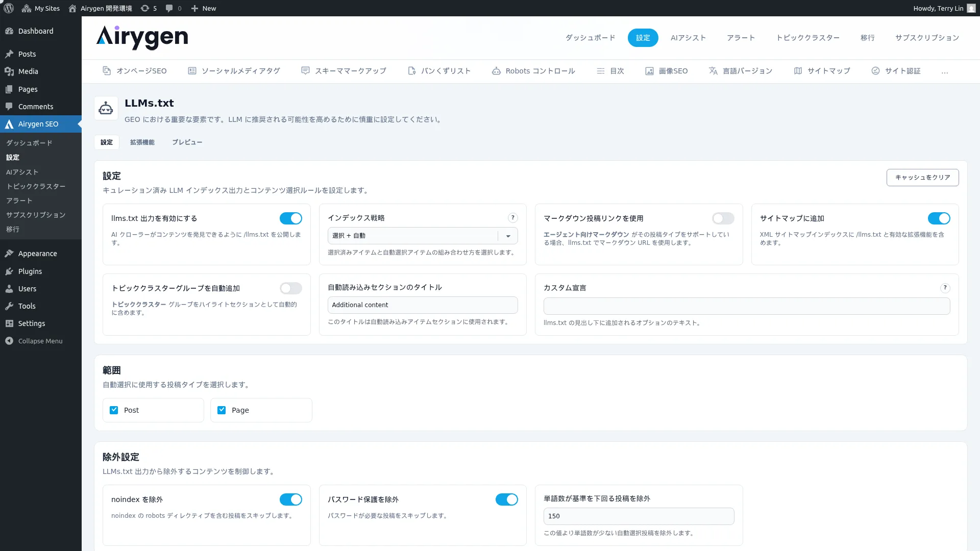Click the Dashboard gauge icon in sidebar
This screenshot has width=980, height=551.
(x=9, y=31)
